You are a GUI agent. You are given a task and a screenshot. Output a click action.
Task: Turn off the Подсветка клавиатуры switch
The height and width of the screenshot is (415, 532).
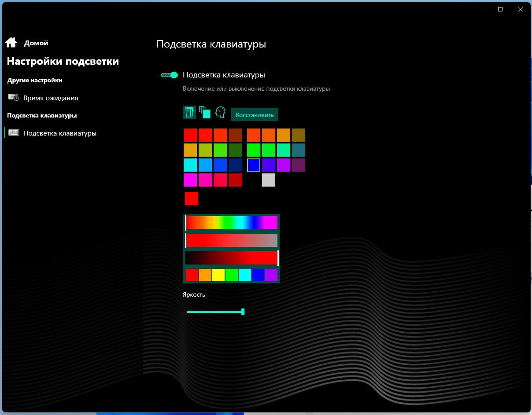click(169, 75)
